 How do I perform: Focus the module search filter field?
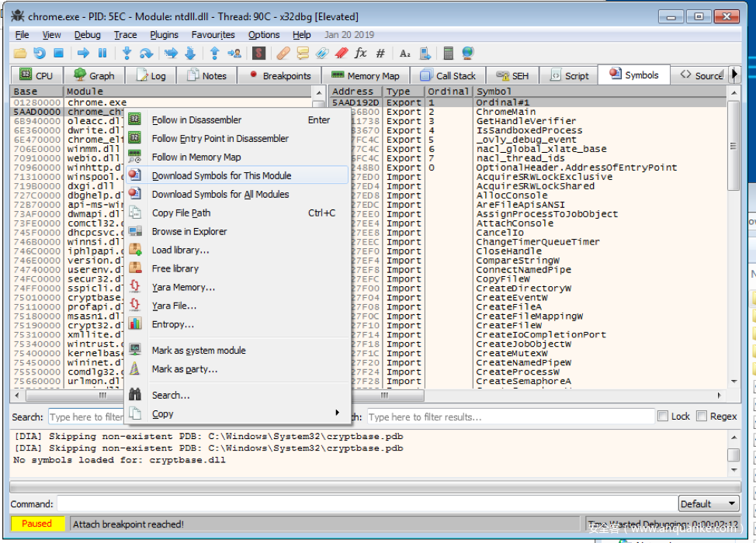86,417
